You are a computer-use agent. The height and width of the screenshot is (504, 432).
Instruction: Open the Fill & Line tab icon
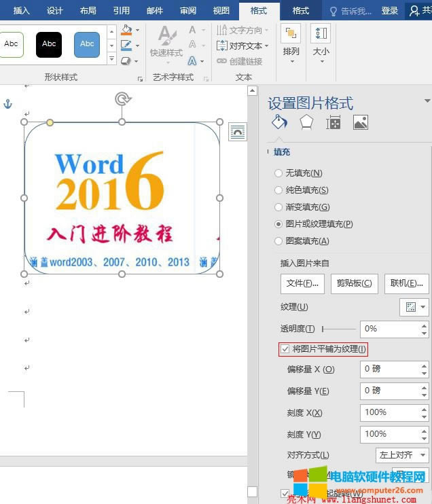click(279, 122)
